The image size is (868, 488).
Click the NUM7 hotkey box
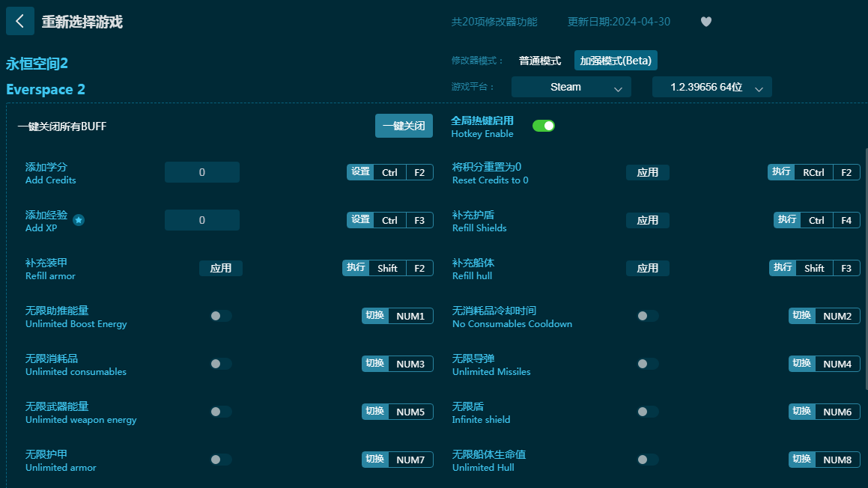click(x=410, y=460)
